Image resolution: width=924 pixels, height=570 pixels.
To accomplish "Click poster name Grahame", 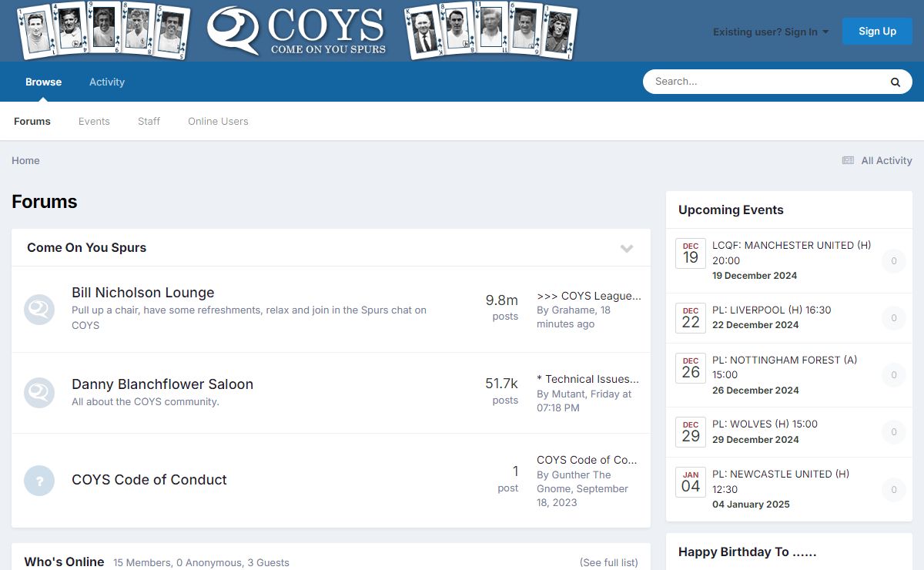I will tap(574, 310).
